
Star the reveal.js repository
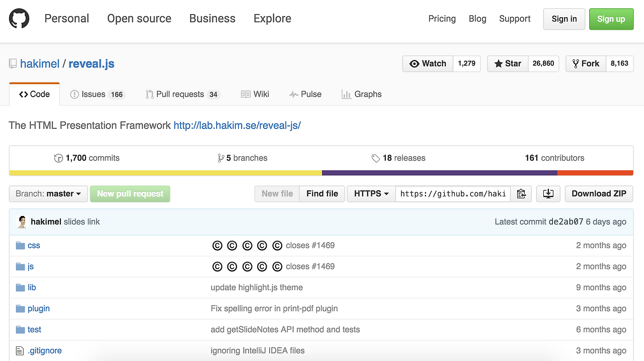click(508, 64)
